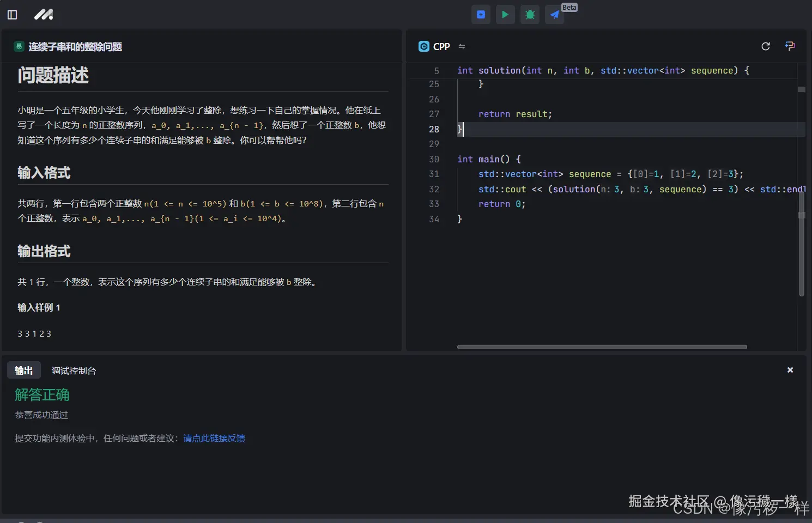Image resolution: width=812 pixels, height=523 pixels.
Task: Click line number 5 in gutter
Action: tap(437, 71)
